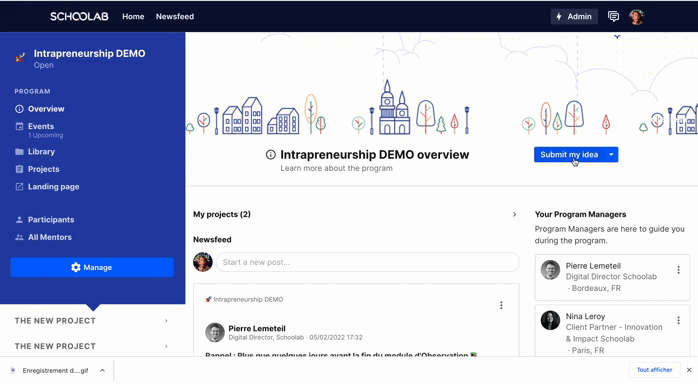Open Submit my idea dropdown arrow
This screenshot has height=384, width=698.
tap(611, 154)
